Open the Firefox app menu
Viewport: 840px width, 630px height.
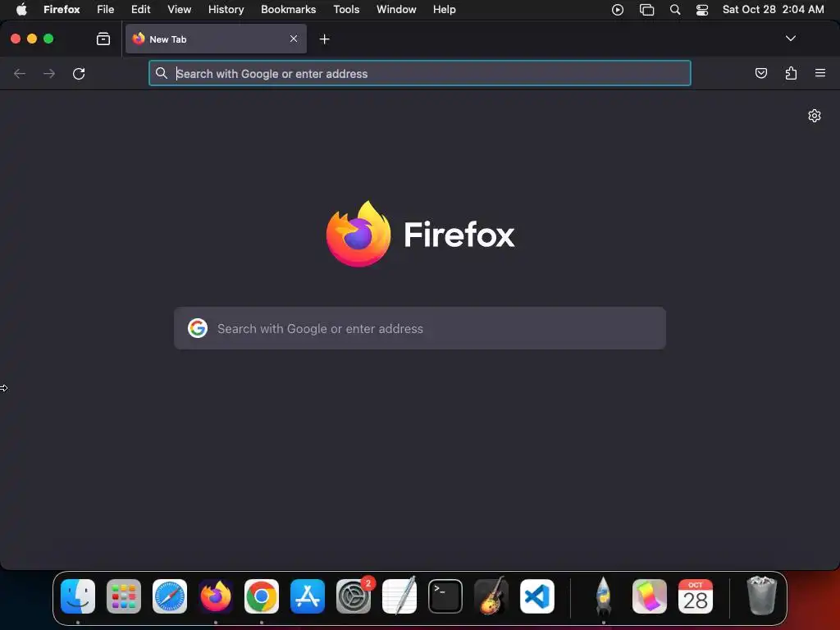click(x=62, y=9)
